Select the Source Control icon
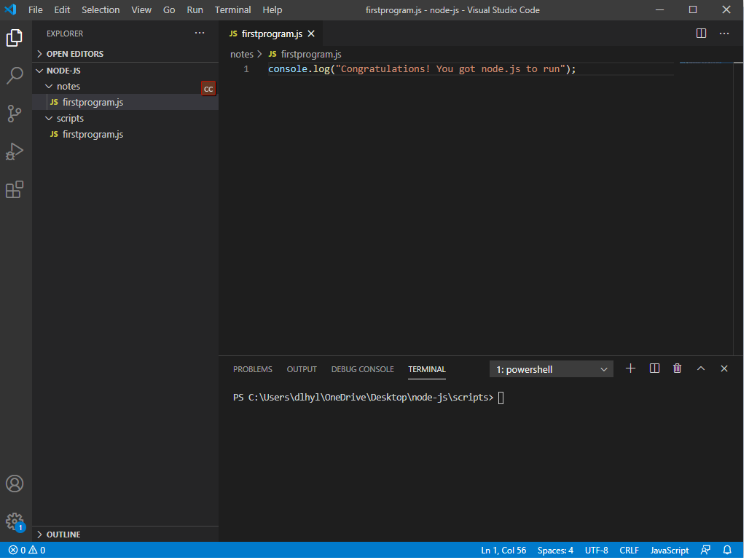749x560 pixels. (15, 114)
